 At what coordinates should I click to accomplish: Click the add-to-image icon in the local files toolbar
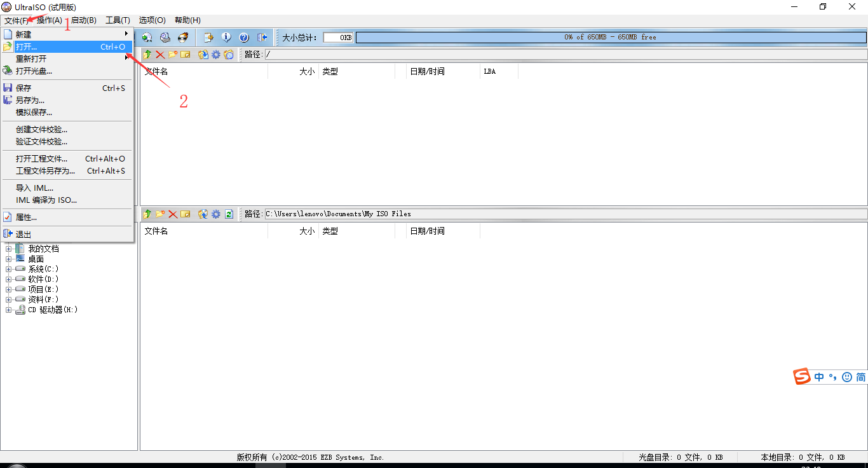click(203, 214)
